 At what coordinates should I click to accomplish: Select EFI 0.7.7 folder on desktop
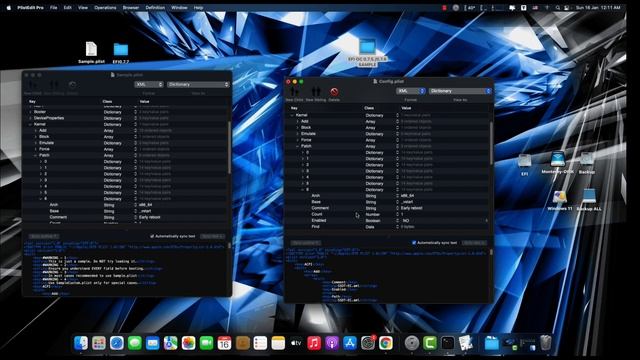tap(121, 49)
